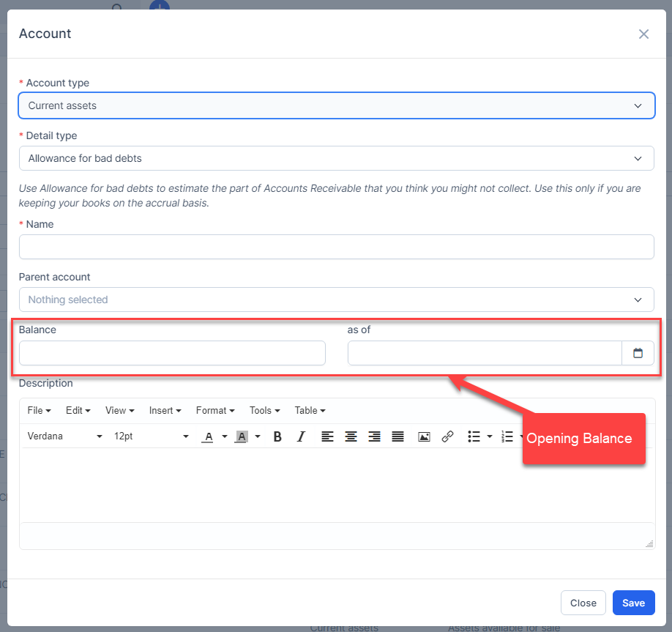
Task: Open the calendar date picker
Action: click(638, 353)
